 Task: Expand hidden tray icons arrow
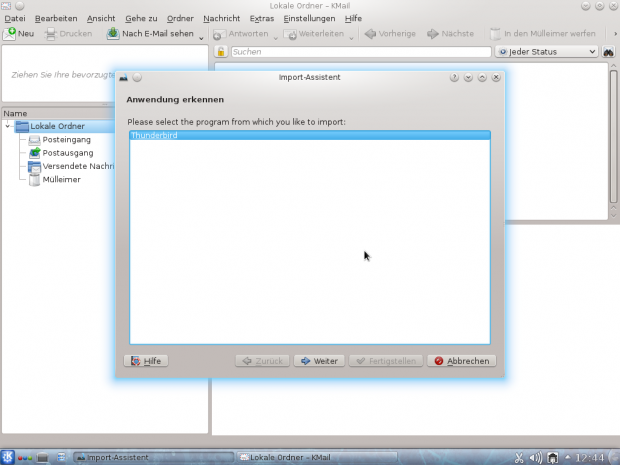[567, 457]
